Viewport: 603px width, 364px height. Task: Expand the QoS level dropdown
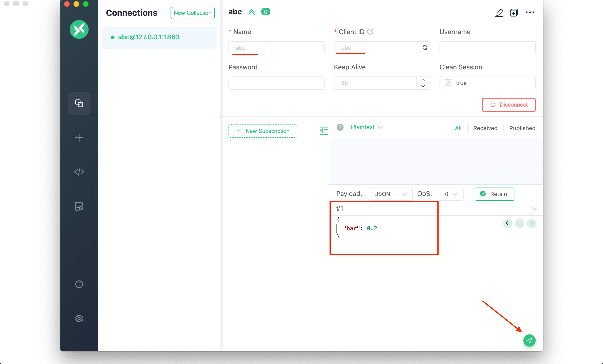tap(450, 194)
